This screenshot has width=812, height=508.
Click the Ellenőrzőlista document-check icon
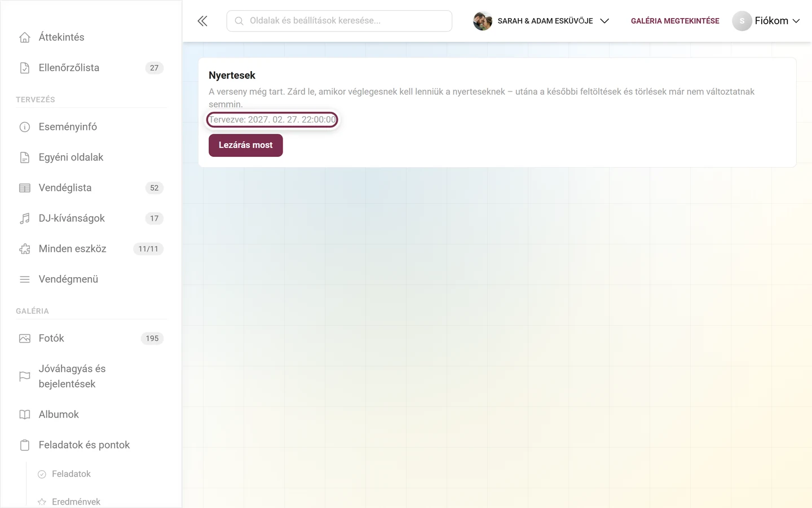pos(25,68)
